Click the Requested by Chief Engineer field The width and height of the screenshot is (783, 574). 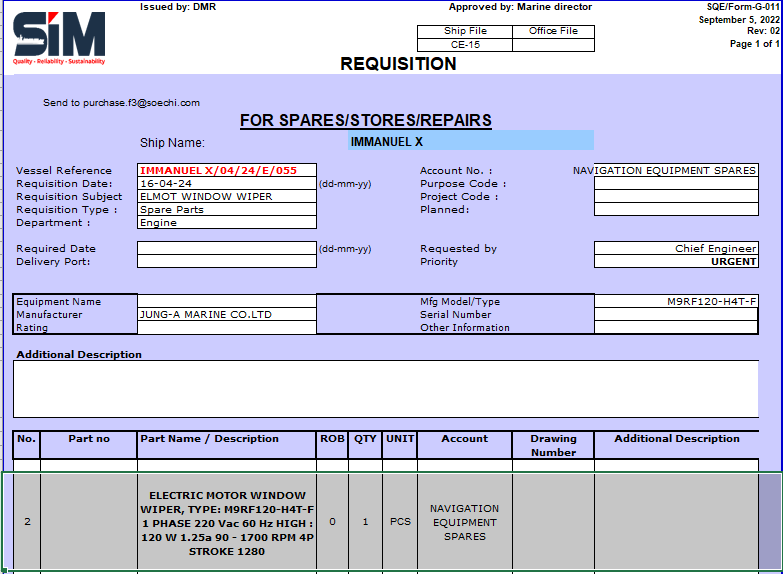tap(675, 249)
